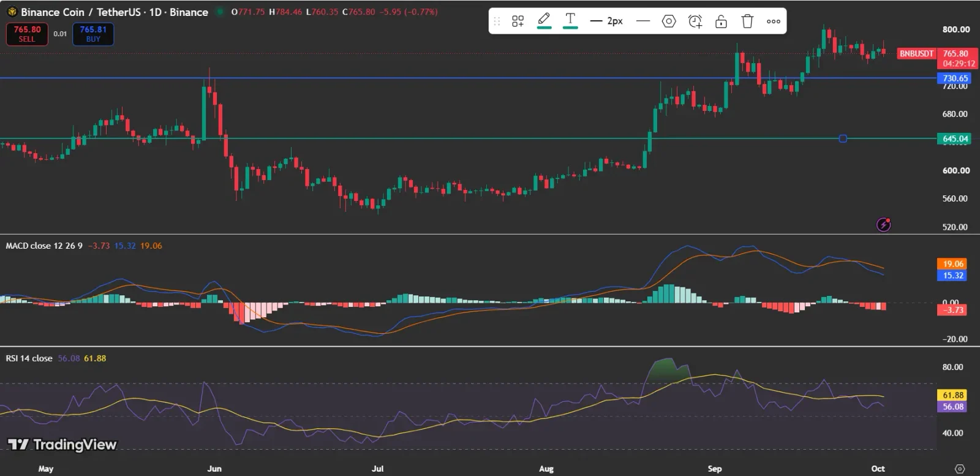The image size is (980, 476).
Task: Open the RSI 14 close legend
Action: 29,358
